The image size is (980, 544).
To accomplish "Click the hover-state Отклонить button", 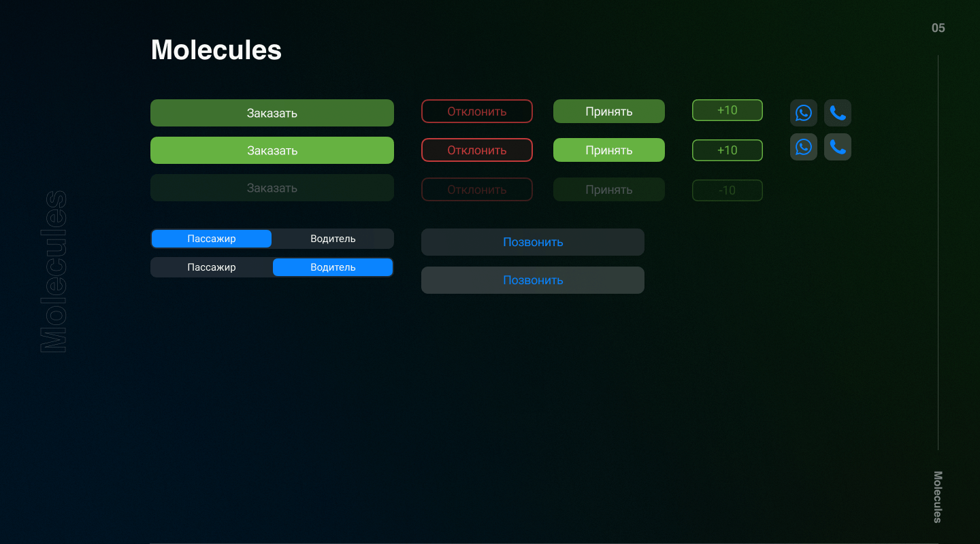I will click(477, 150).
